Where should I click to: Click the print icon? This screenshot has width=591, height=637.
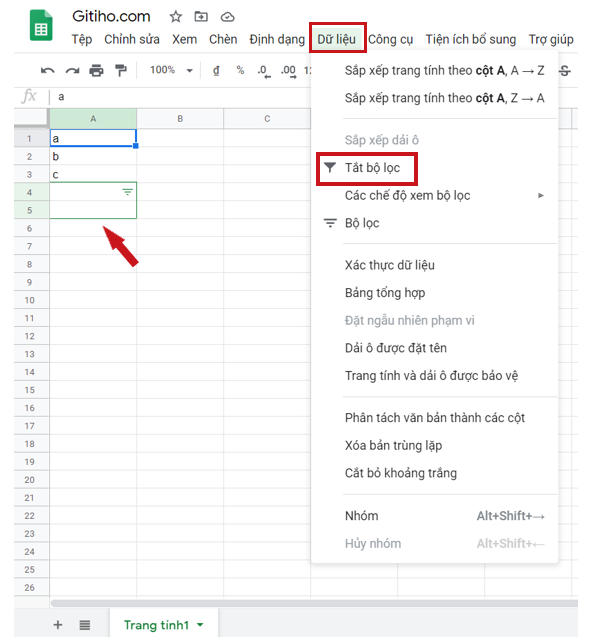[96, 71]
